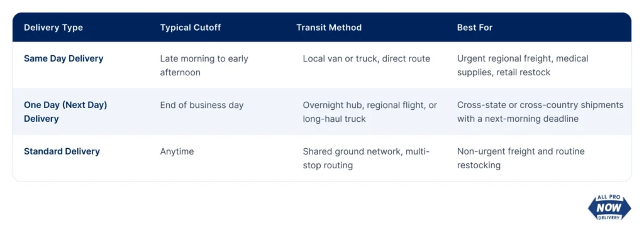
Task: Select the Delivery Type column header
Action: click(x=53, y=28)
